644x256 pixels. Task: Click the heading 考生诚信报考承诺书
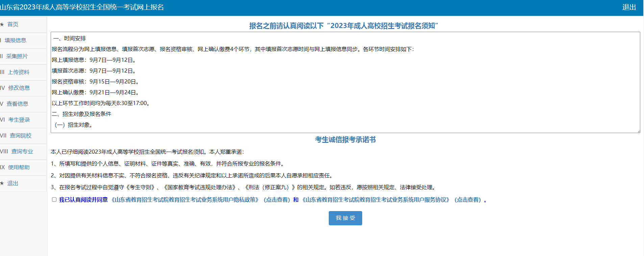point(345,140)
